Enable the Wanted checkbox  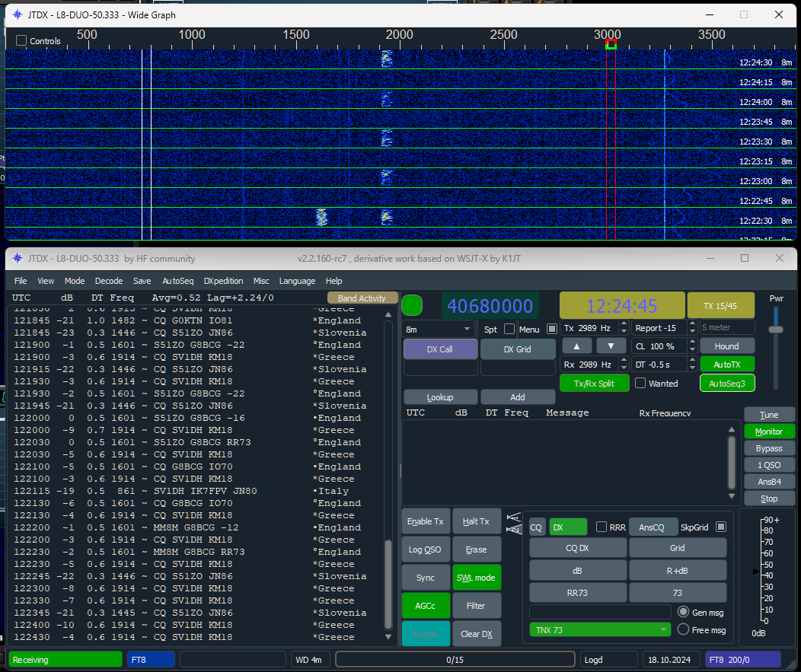640,383
